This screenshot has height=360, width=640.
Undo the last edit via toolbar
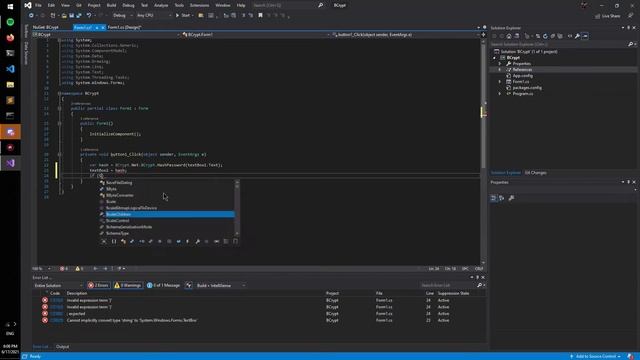pos(89,16)
